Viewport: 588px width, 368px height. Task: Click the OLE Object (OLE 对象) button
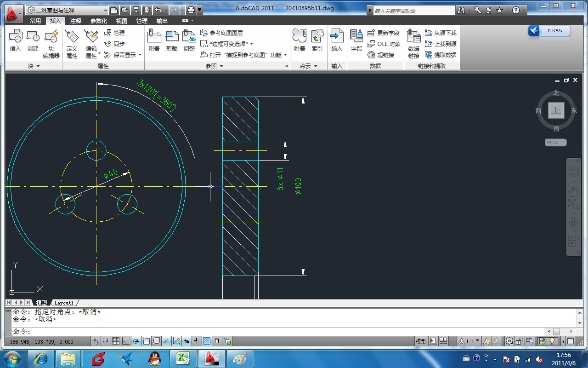[x=384, y=44]
